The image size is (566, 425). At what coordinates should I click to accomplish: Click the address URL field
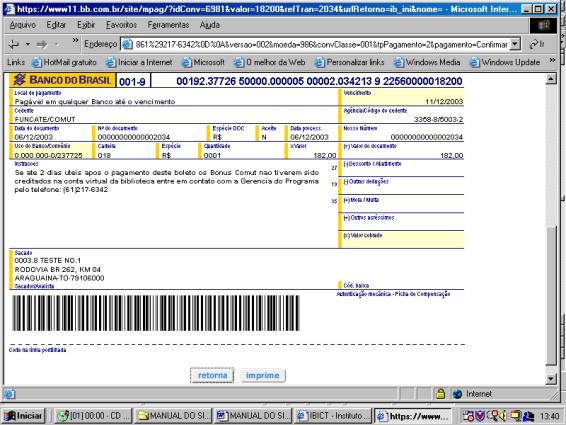(321, 44)
